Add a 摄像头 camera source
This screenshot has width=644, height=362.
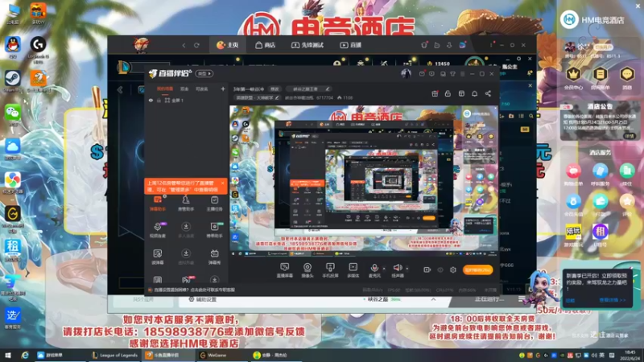(308, 270)
